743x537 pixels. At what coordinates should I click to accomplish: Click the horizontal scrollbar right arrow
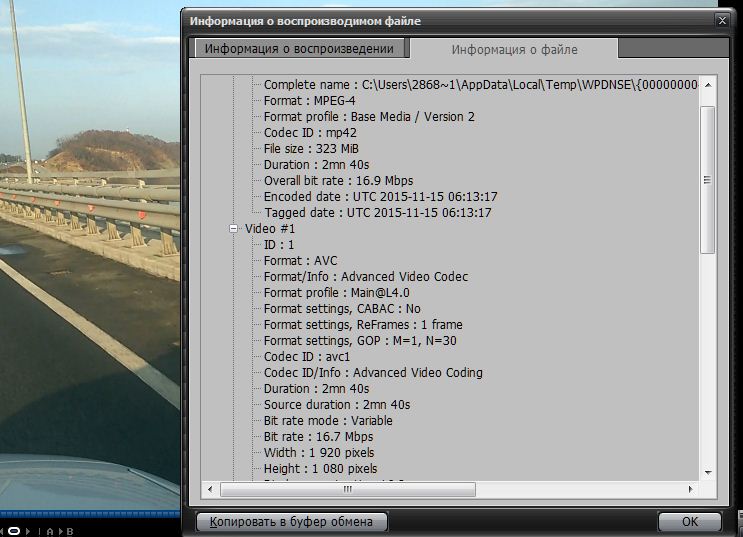(x=690, y=489)
